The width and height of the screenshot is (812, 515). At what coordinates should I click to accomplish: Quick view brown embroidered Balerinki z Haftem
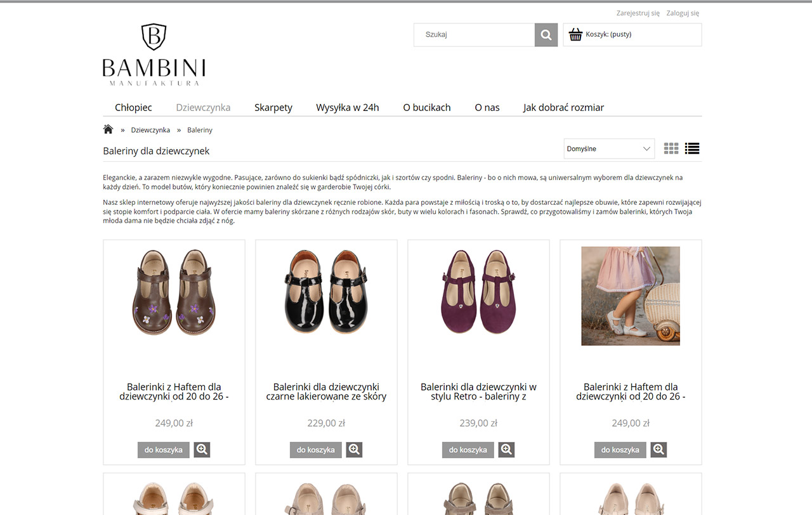point(202,450)
